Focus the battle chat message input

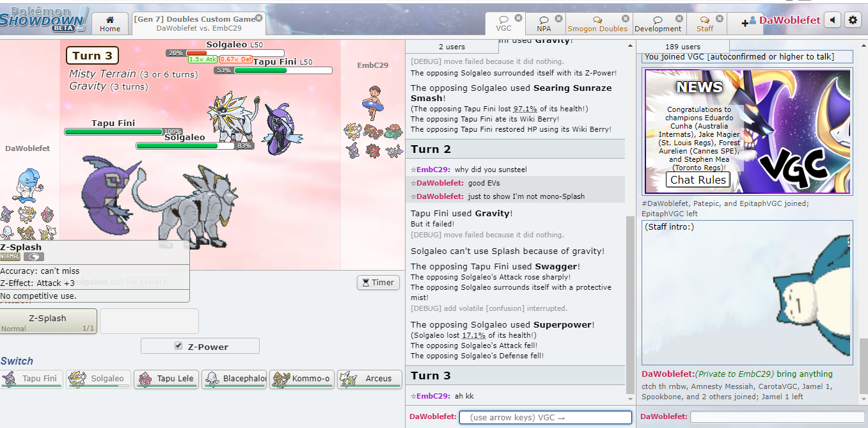coord(545,417)
